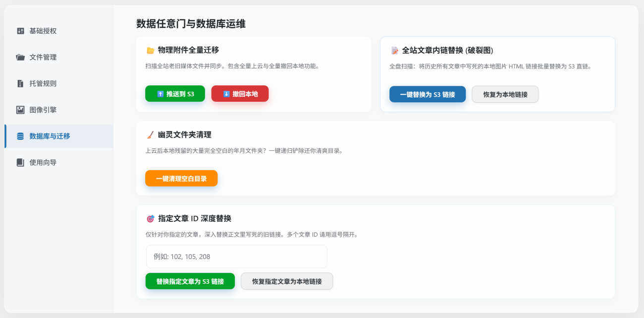
Task: Click the 数据库与迁移 database icon
Action: [x=20, y=136]
